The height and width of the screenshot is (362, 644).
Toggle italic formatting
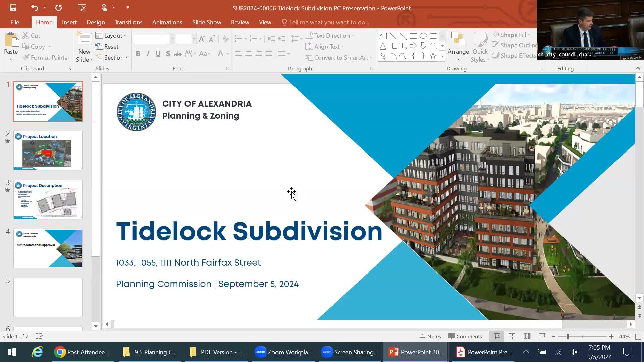[148, 53]
